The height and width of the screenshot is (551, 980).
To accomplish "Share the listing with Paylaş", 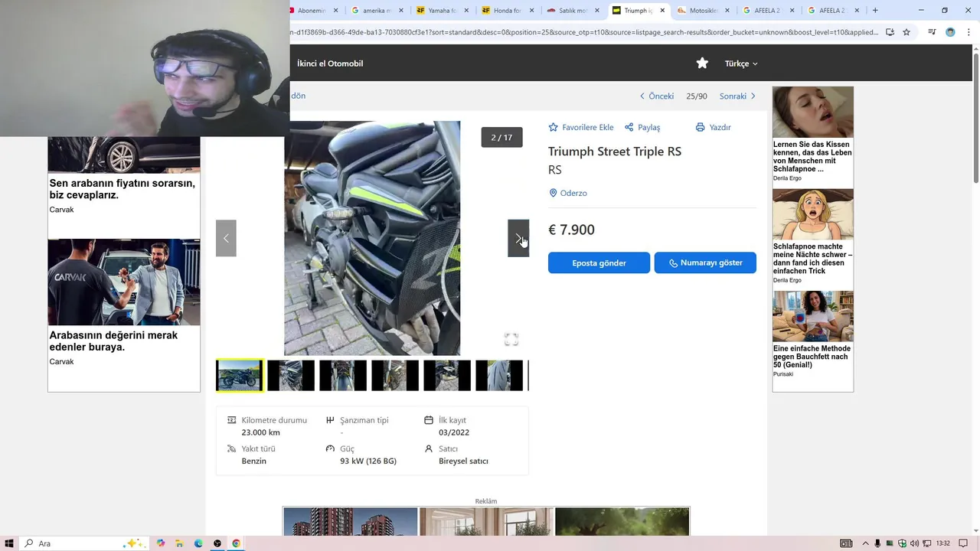I will [642, 127].
